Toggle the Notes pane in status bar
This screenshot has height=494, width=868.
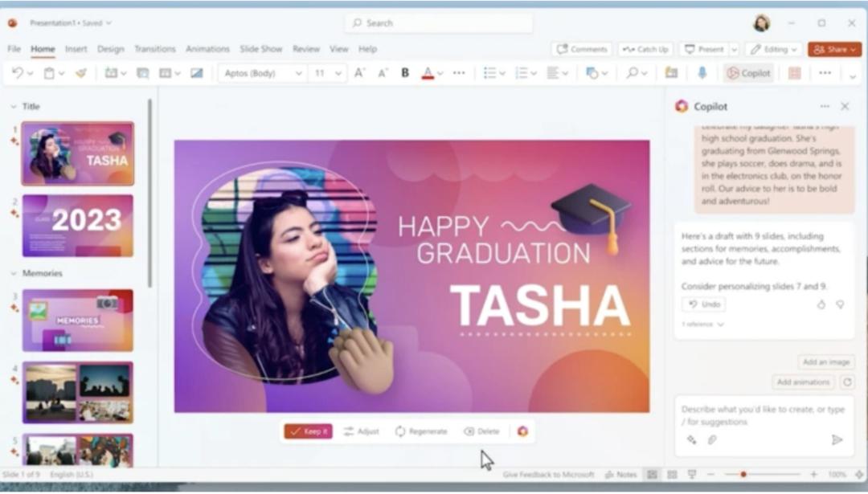tap(621, 475)
